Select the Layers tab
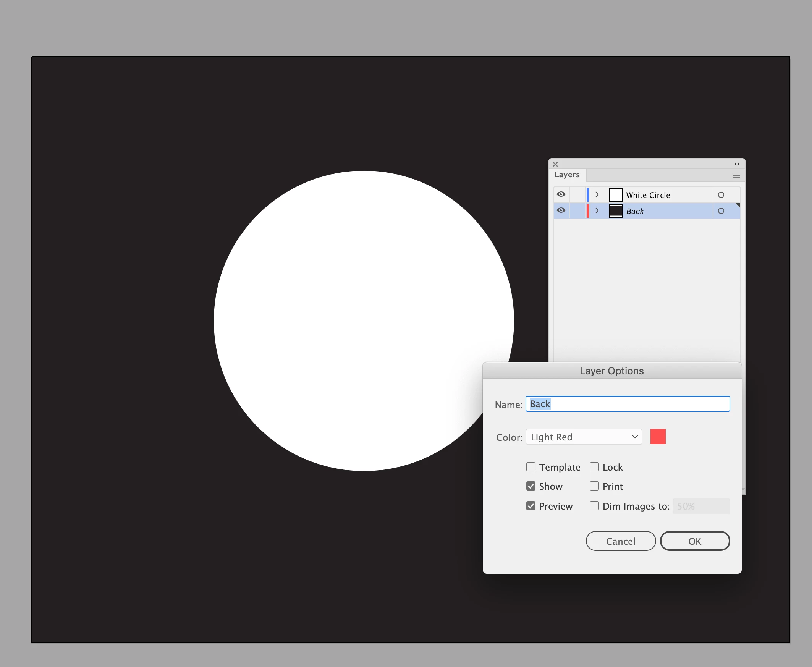The height and width of the screenshot is (667, 812). pos(567,175)
